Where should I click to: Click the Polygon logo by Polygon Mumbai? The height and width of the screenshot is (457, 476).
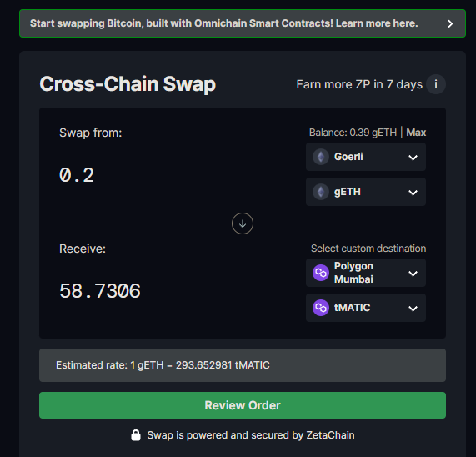coord(321,273)
